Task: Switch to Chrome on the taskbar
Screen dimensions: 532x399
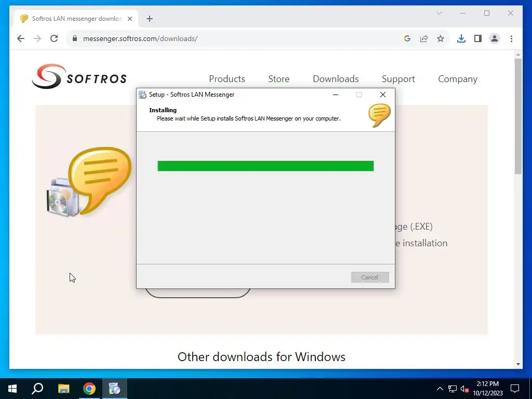Action: [x=89, y=389]
